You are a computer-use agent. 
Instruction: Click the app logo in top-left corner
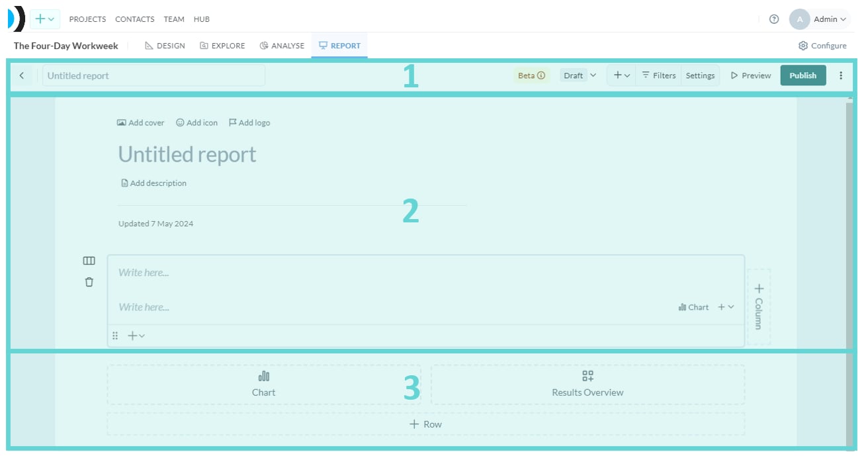click(16, 19)
